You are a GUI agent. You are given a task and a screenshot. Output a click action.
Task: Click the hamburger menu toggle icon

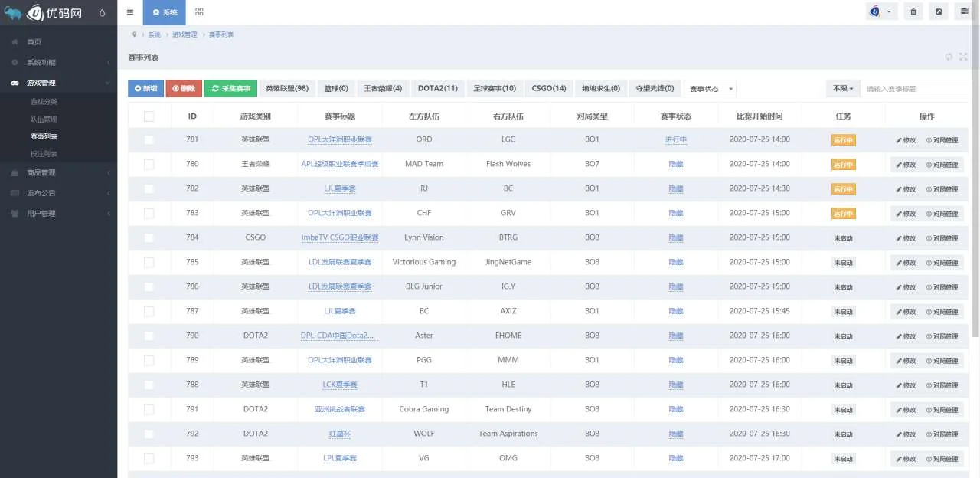click(130, 12)
